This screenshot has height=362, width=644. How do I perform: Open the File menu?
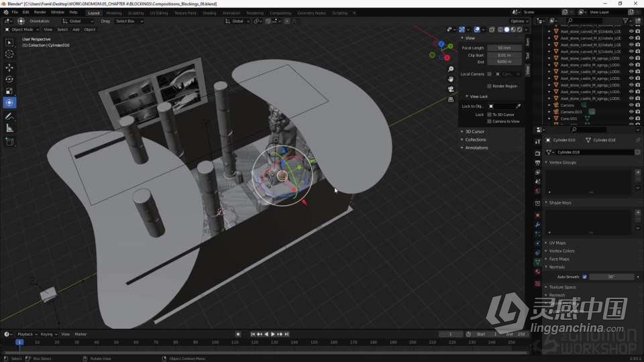15,12
